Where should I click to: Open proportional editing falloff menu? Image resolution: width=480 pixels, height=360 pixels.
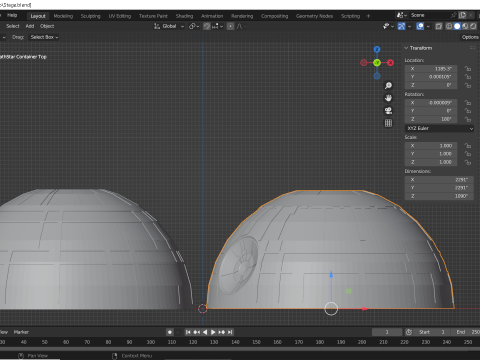click(x=241, y=26)
